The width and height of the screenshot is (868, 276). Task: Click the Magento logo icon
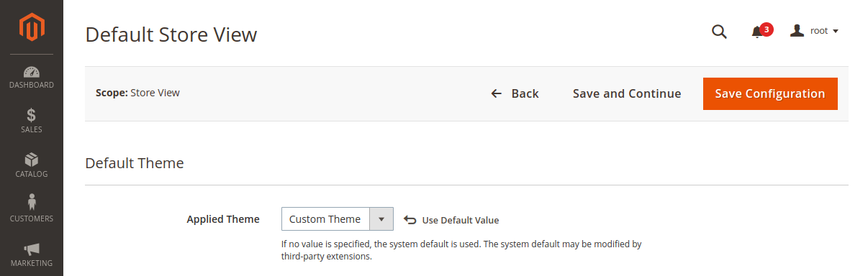(x=32, y=27)
